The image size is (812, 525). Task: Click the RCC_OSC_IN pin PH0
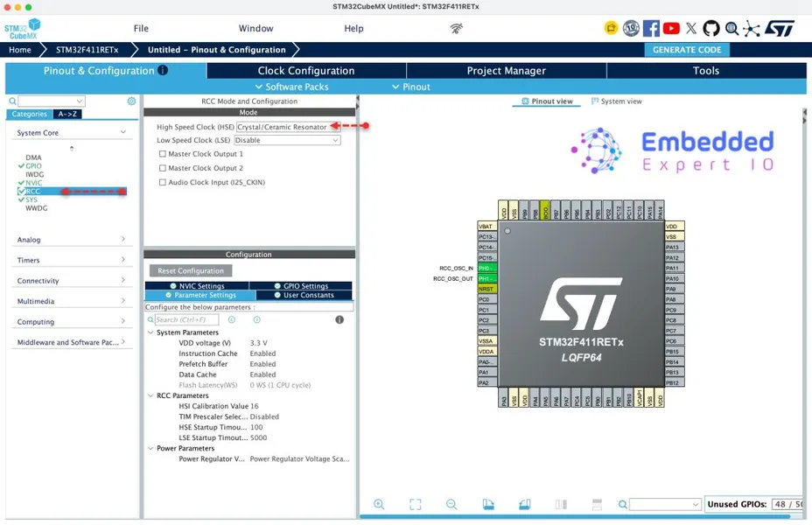pos(486,269)
